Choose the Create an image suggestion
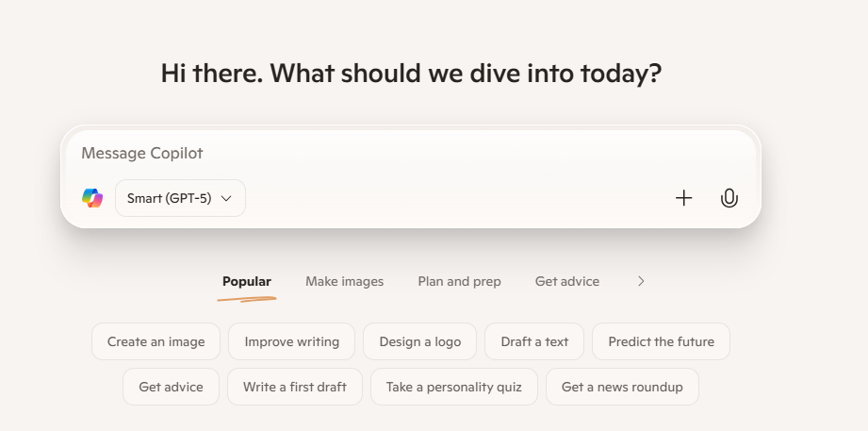The height and width of the screenshot is (431, 868). tap(156, 341)
